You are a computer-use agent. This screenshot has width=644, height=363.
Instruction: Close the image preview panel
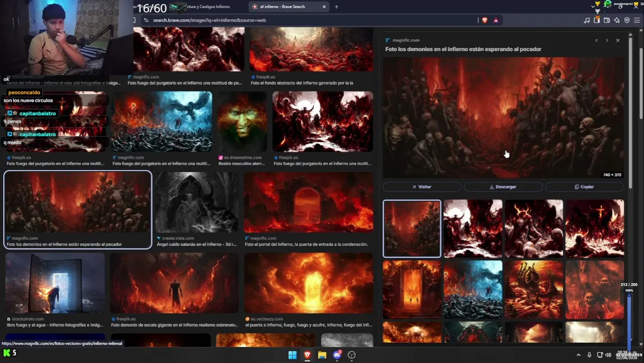618,40
